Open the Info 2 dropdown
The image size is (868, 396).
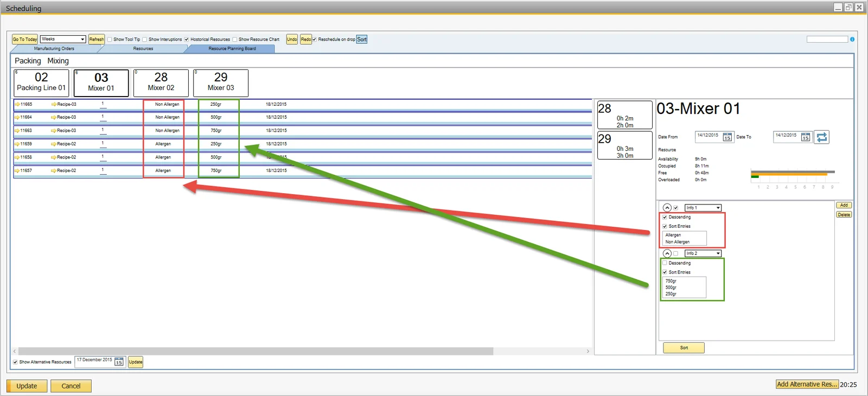pyautogui.click(x=703, y=253)
